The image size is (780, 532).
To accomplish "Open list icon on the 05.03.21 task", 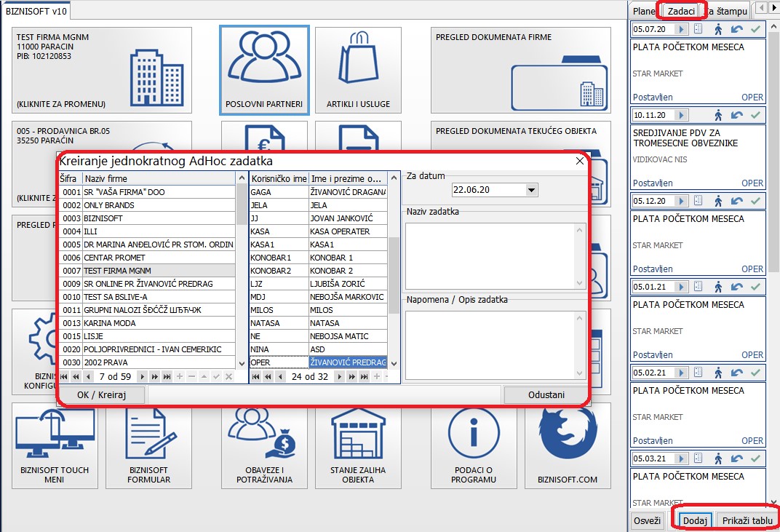I will [699, 458].
